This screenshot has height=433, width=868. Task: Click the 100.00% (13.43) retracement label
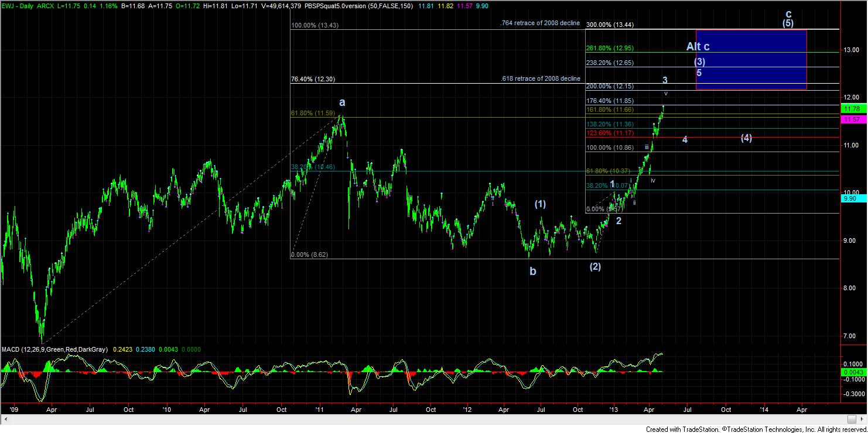pos(314,25)
